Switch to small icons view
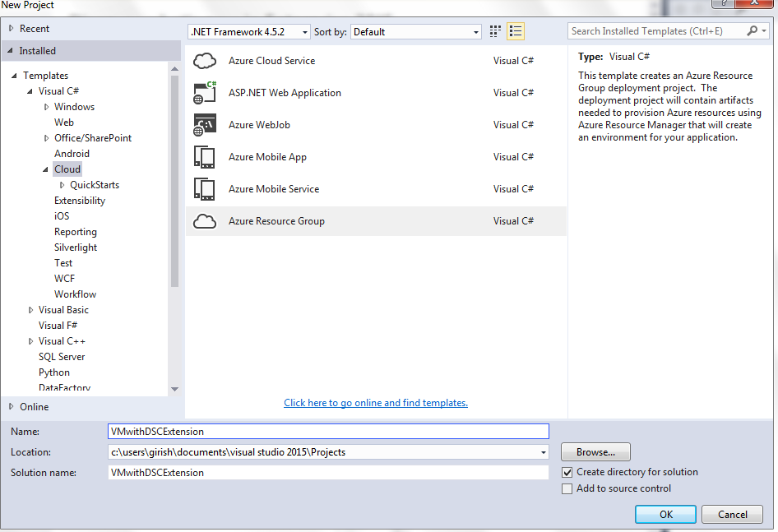 point(495,32)
